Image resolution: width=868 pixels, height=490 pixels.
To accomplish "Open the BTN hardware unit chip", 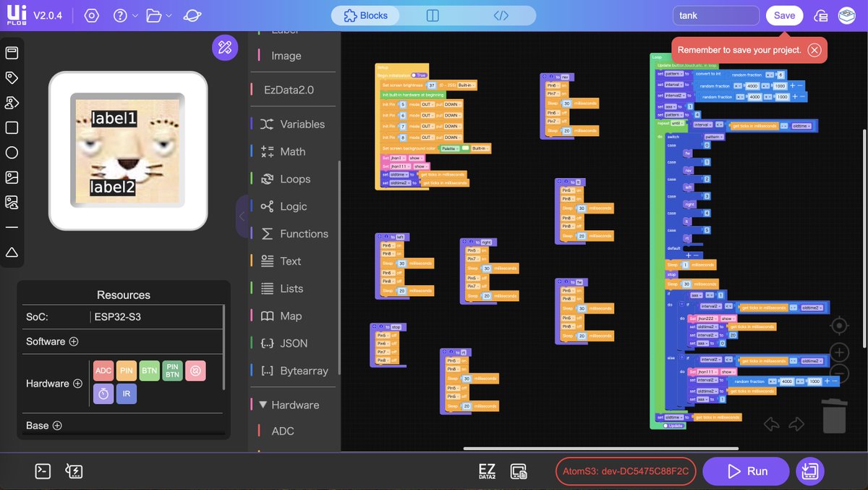I will click(x=150, y=371).
